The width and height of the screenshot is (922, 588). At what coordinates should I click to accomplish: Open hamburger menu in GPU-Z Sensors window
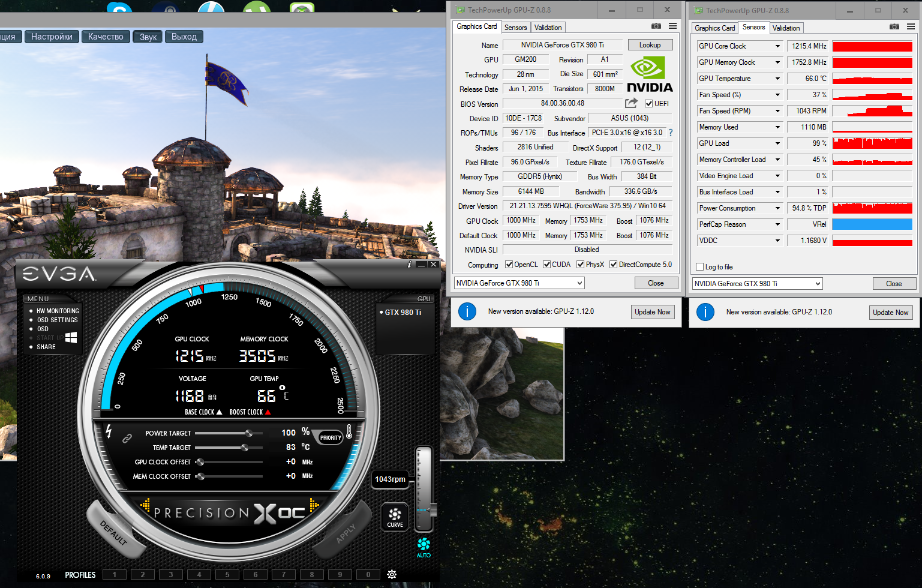(x=911, y=27)
